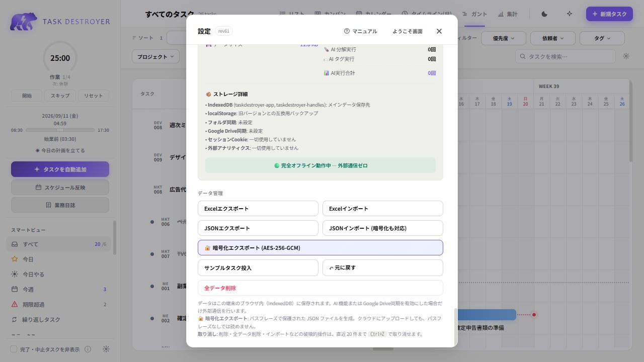644x362 pixels.
Task: Toggle 完了・中止タスクを非表示 checkbox
Action: pos(14,349)
